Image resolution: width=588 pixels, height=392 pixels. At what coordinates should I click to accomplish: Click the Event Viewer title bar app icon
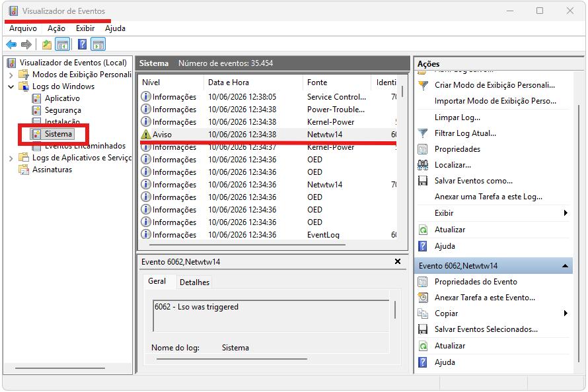[13, 11]
